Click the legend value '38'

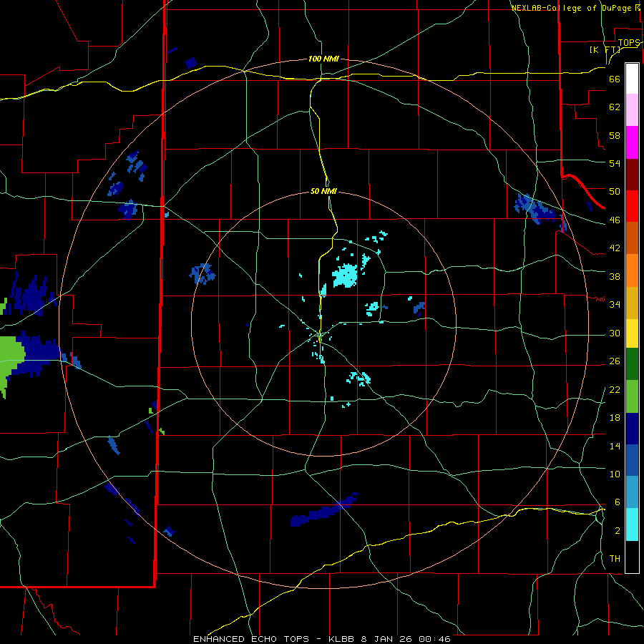tap(615, 276)
